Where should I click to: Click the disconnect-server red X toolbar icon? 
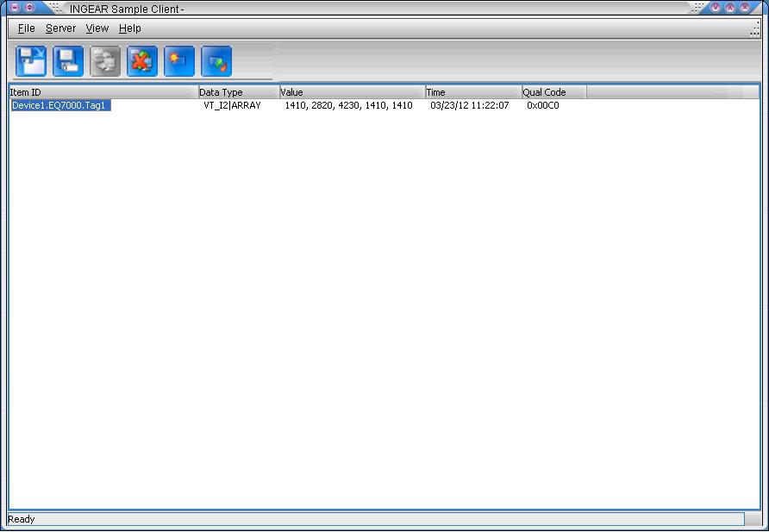[142, 61]
